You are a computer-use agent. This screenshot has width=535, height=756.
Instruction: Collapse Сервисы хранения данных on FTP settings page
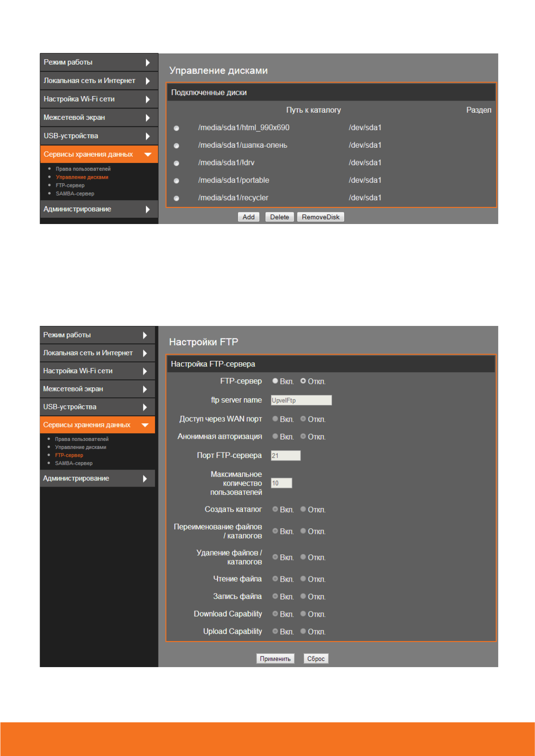click(x=145, y=425)
